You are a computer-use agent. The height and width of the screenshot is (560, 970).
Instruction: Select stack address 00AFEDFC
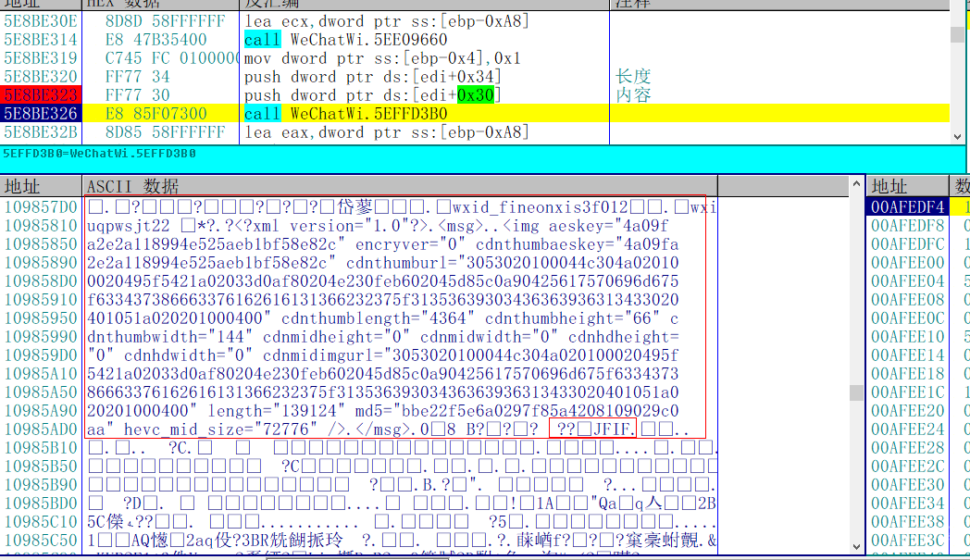[907, 243]
